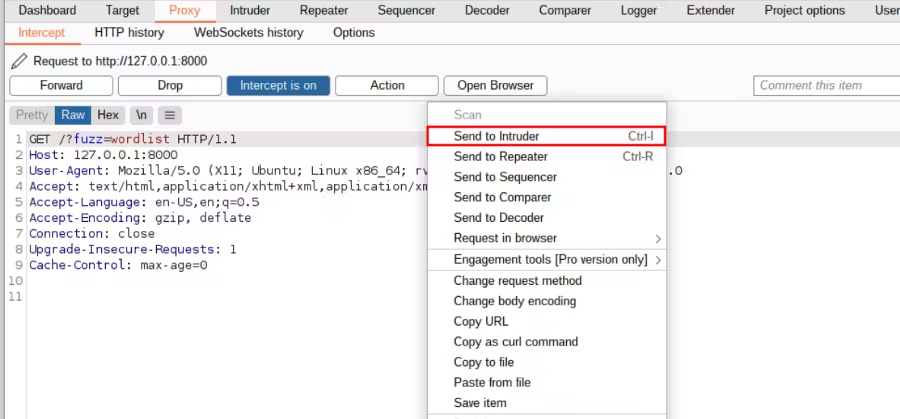Screen dimensions: 900x419
Task: Select the Proxy Options sub-tab
Action: pos(354,33)
